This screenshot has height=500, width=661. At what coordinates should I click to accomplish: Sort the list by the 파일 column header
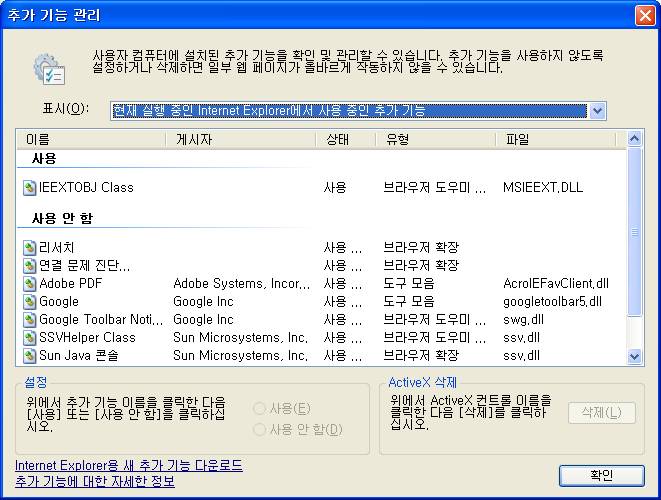[x=556, y=140]
